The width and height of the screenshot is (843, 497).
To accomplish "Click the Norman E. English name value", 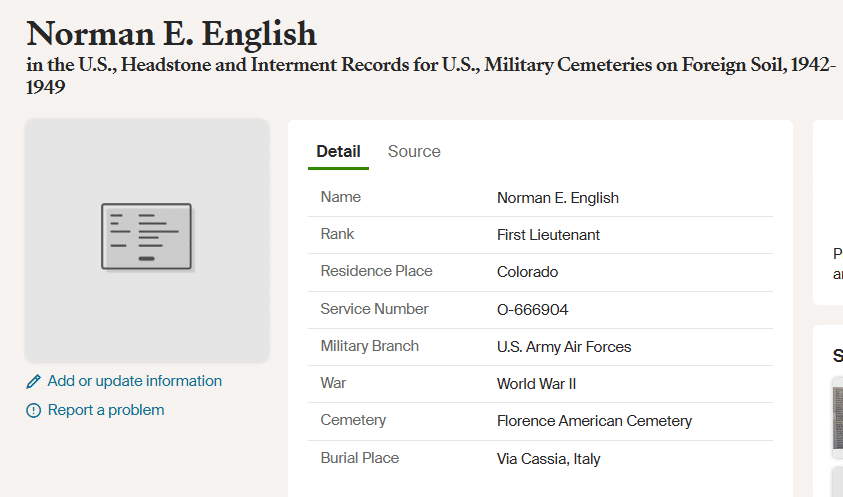I will pos(558,198).
